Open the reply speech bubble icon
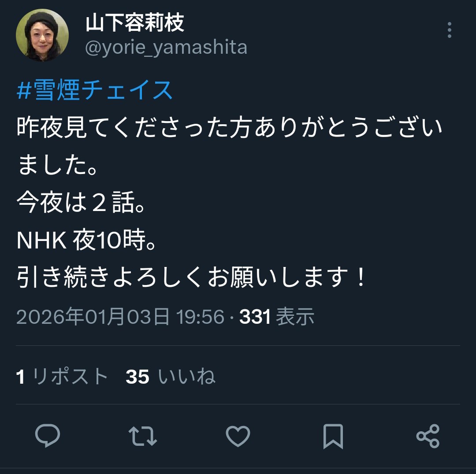Image resolution: width=476 pixels, height=474 pixels. point(48,436)
